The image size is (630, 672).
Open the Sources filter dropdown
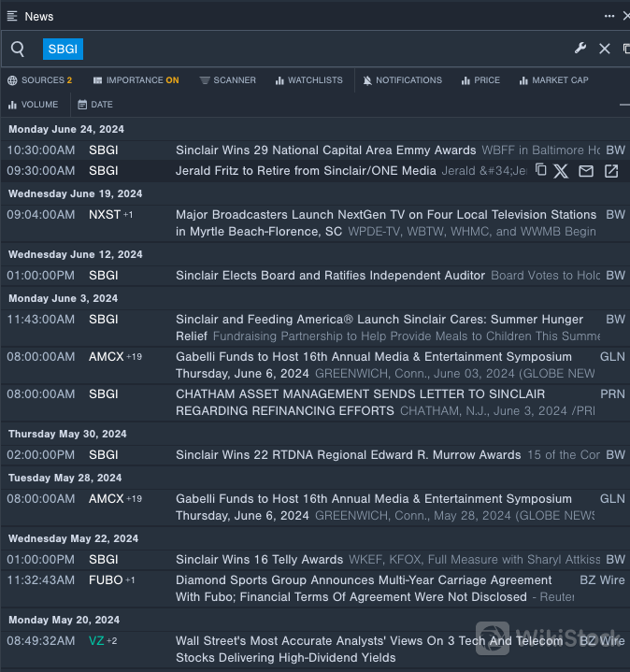[39, 80]
